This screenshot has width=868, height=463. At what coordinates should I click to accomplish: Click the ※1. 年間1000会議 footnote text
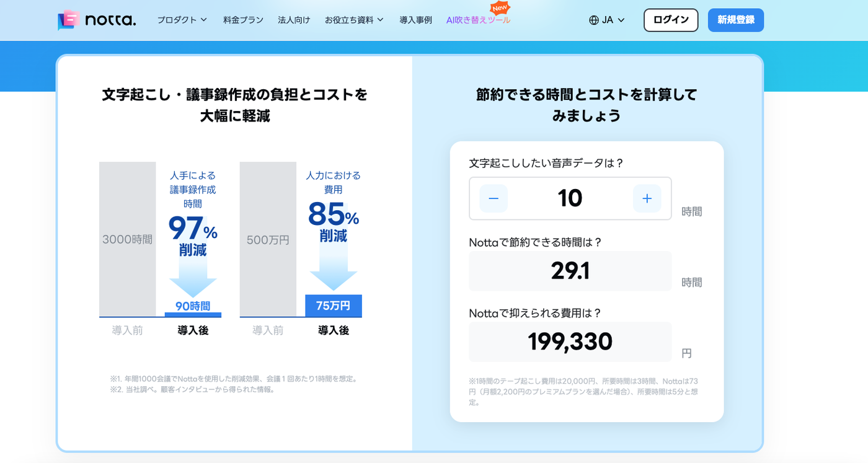coord(234,379)
